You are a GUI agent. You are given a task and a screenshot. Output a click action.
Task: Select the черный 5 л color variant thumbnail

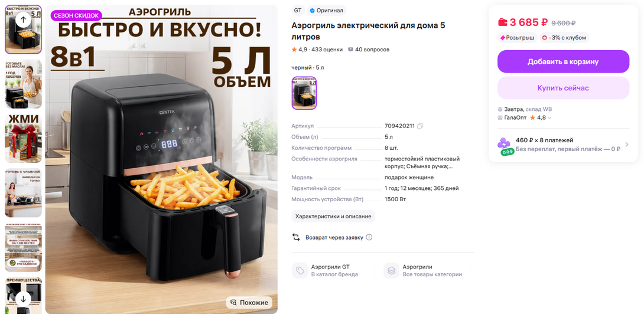(x=304, y=93)
